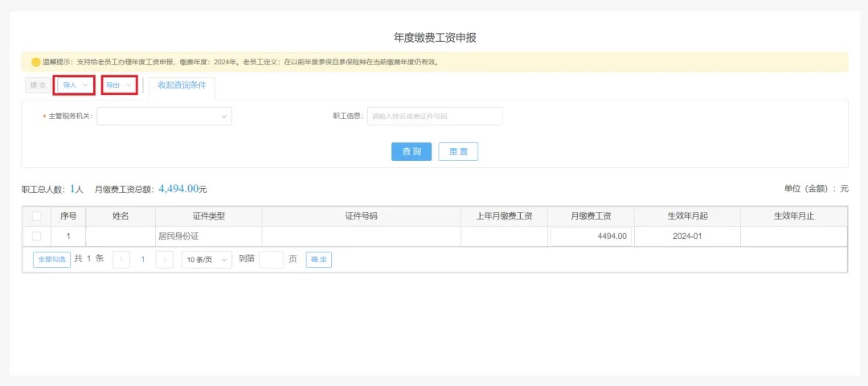Focus the 职工信息 search field
This screenshot has height=386, width=868.
434,117
